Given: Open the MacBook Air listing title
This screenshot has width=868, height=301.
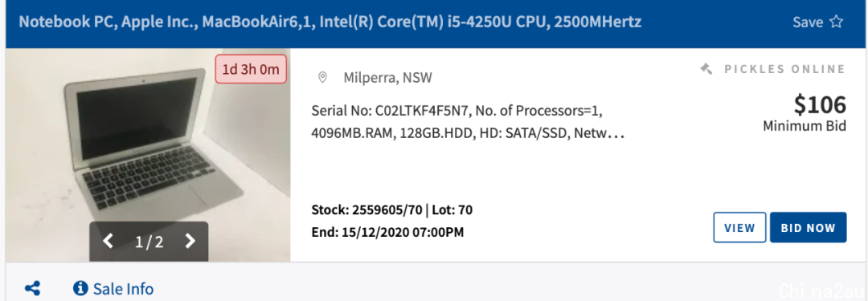Looking at the screenshot, I should point(330,22).
